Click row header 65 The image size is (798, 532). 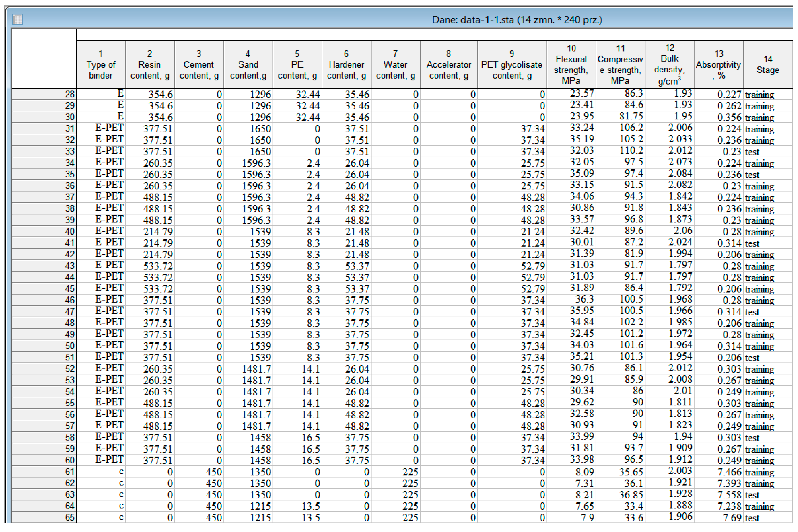tap(44, 517)
